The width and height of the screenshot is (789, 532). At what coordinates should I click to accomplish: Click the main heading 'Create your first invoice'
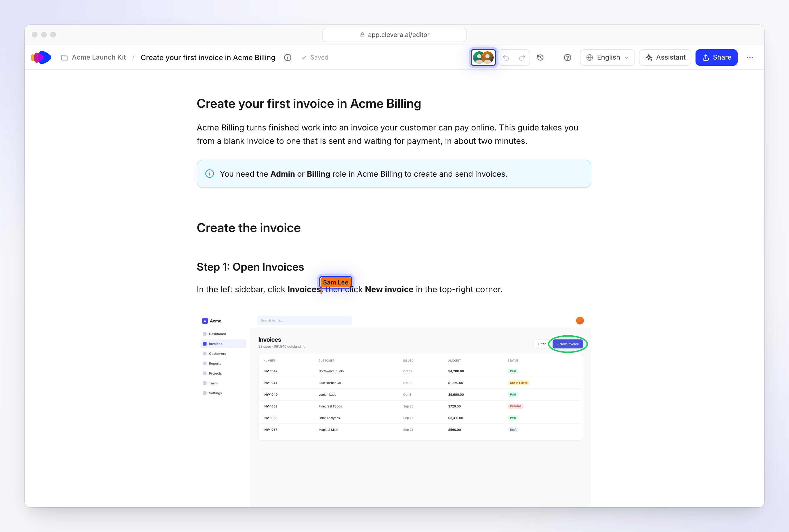[309, 103]
